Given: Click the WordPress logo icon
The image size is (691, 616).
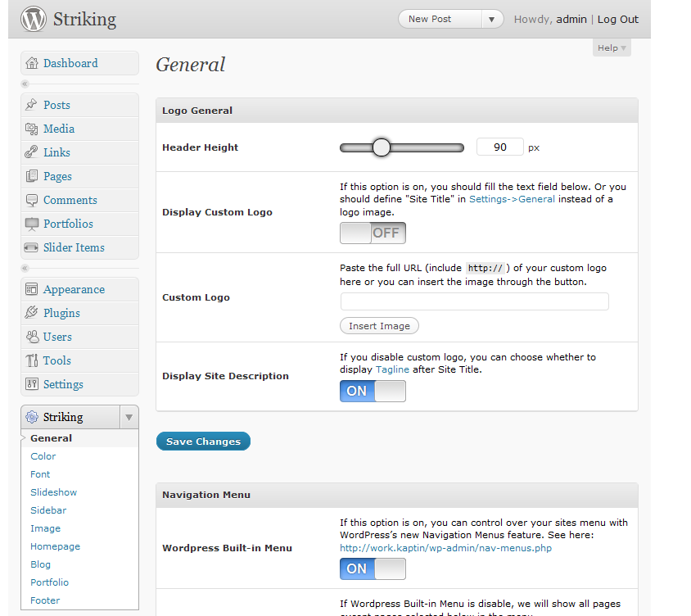Looking at the screenshot, I should point(34,19).
